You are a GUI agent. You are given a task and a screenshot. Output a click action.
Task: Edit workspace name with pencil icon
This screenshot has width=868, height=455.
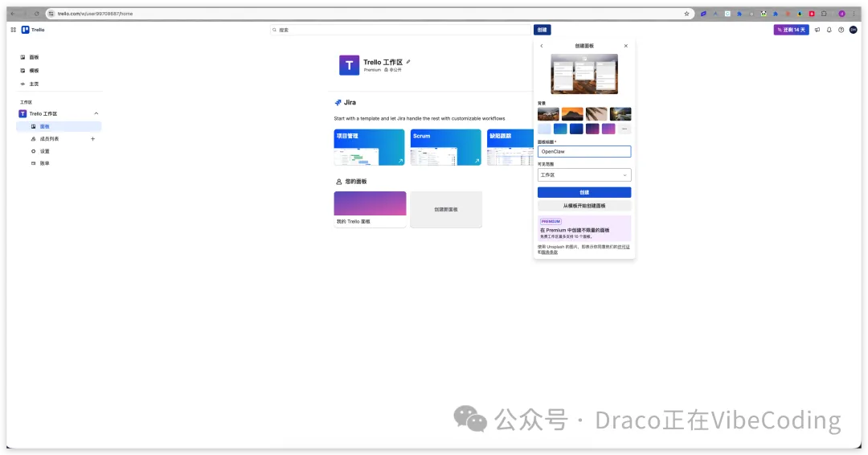(x=408, y=61)
